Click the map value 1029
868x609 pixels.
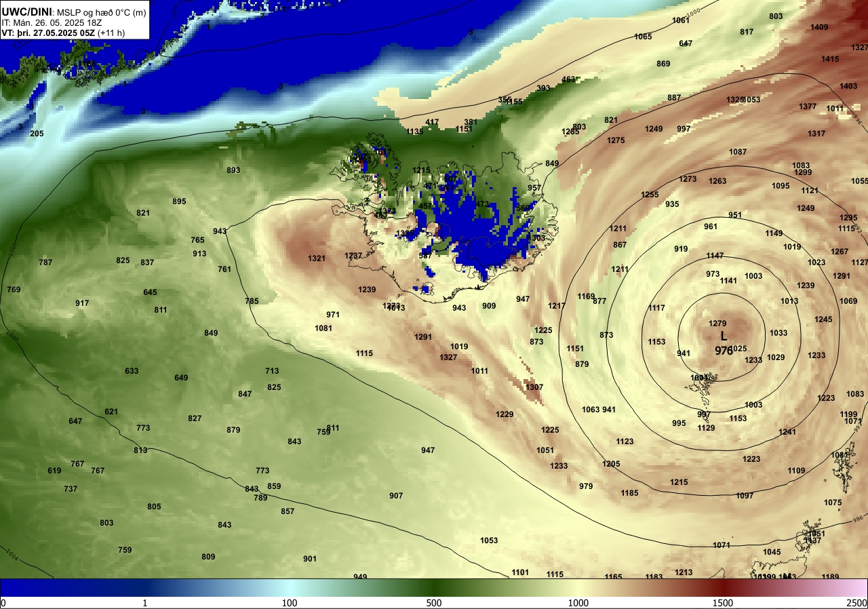point(776,357)
